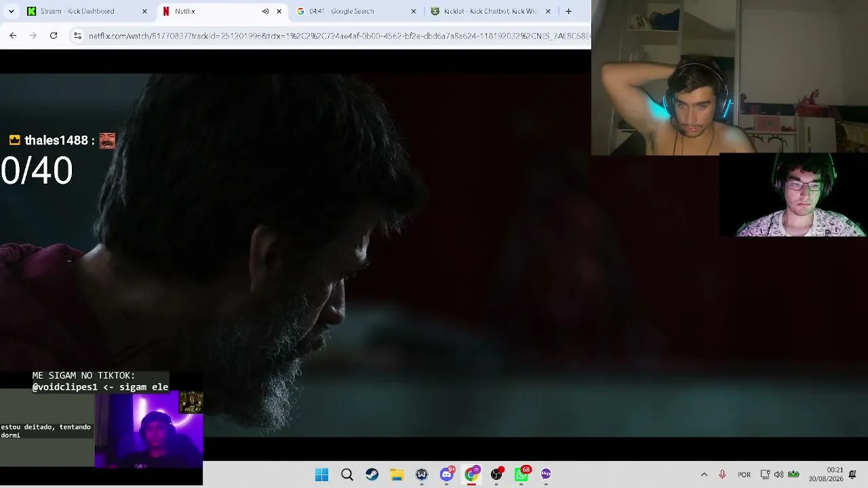Open network settings tray icon
868x488 pixels.
[x=765, y=474]
